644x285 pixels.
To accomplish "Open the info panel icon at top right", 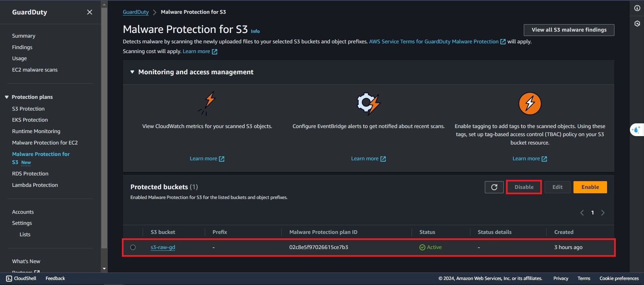I will 637,8.
